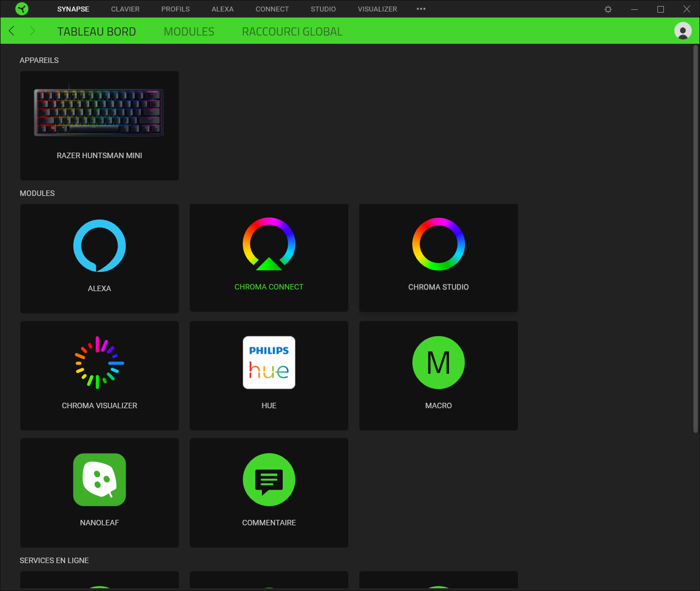Click the HUE module label
This screenshot has width=700, height=591.
pos(269,405)
